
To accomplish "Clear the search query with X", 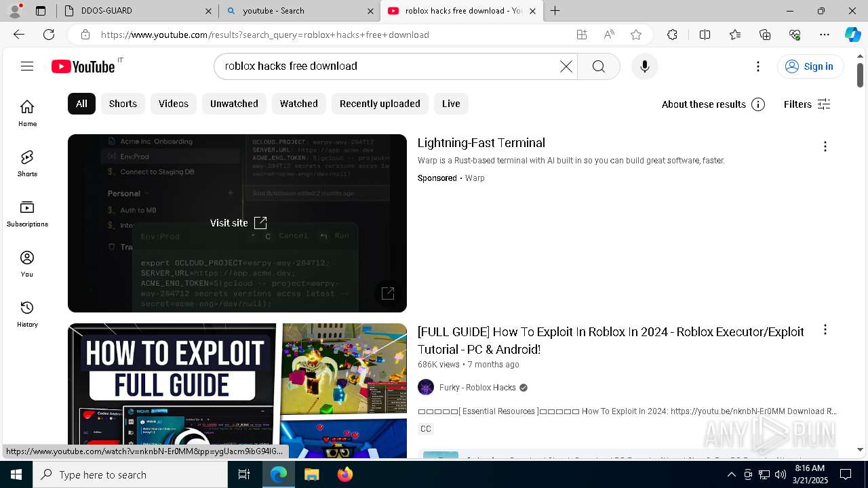I will click(566, 66).
